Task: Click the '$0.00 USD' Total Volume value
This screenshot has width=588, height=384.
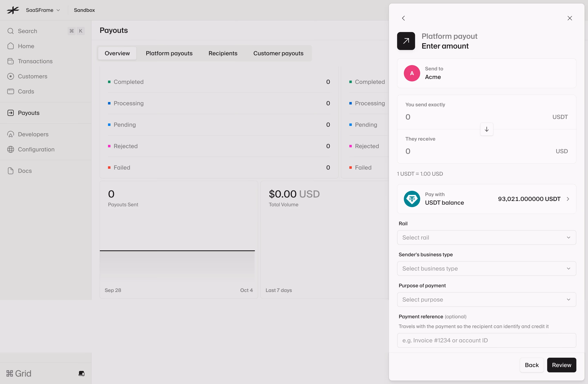Action: (x=294, y=194)
